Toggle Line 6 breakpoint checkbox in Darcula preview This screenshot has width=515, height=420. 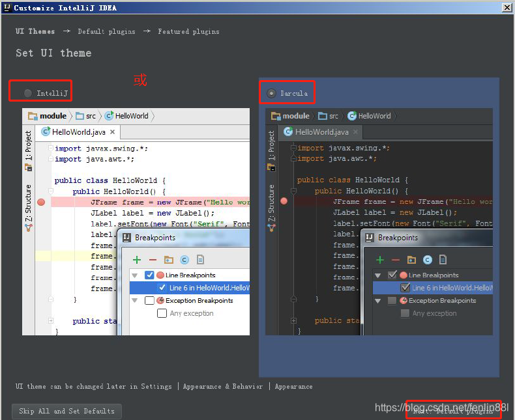tap(405, 288)
